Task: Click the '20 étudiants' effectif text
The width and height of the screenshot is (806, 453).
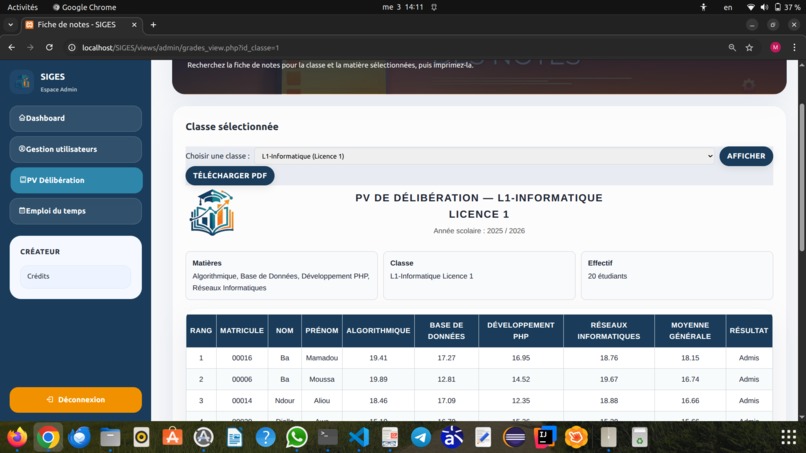Action: 607,276
